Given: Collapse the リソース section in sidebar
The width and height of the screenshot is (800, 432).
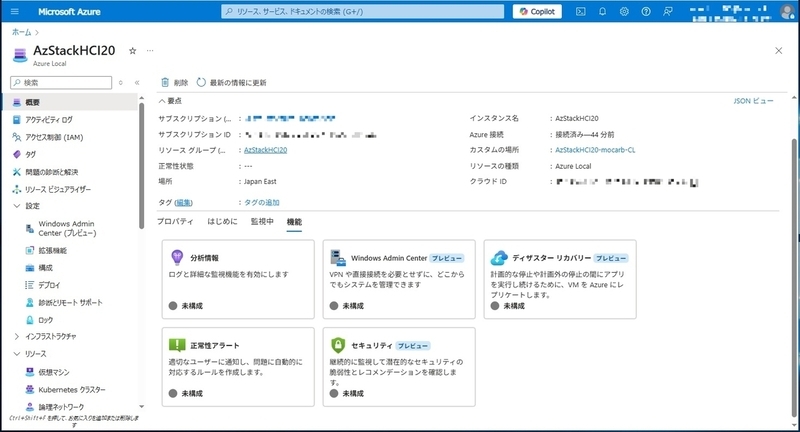Looking at the screenshot, I should click(17, 353).
